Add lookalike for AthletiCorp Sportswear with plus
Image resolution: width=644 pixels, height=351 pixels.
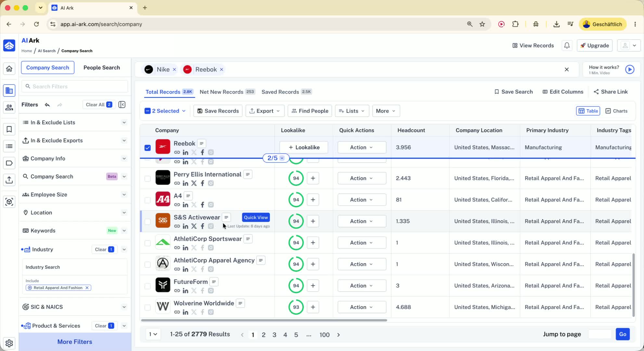tap(313, 242)
